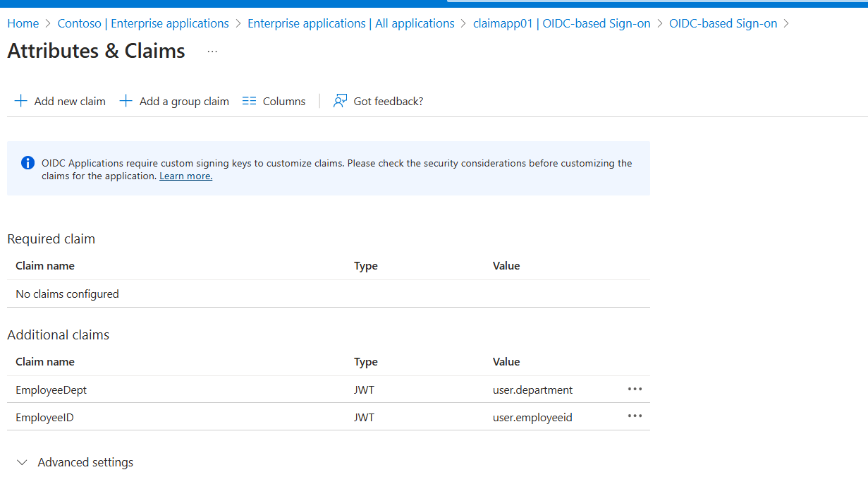Image resolution: width=868 pixels, height=477 pixels.
Task: Open the Enterprise applications | All applications breadcrumb
Action: [351, 23]
